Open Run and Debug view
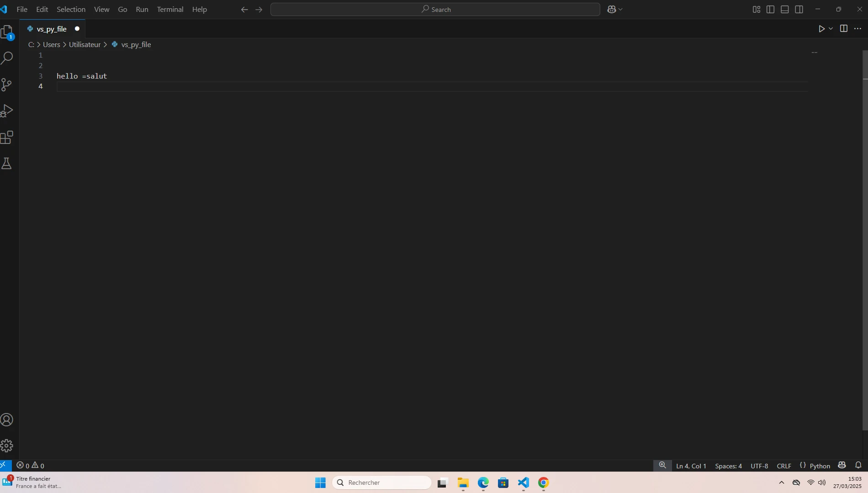The image size is (868, 493). [7, 111]
